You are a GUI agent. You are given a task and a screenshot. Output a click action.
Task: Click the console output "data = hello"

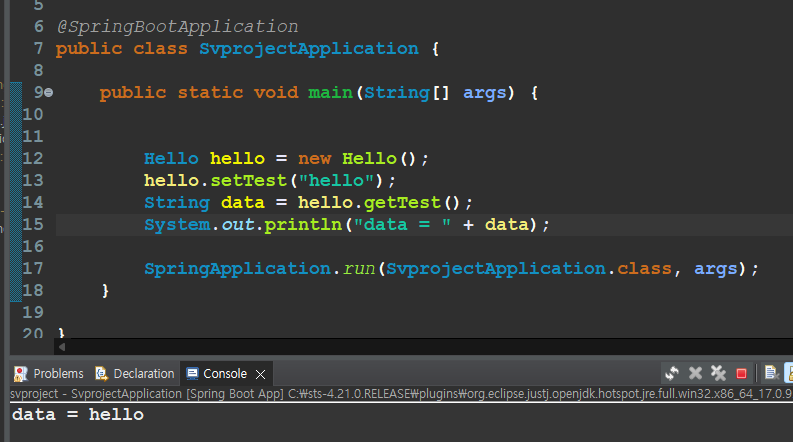[x=78, y=415]
